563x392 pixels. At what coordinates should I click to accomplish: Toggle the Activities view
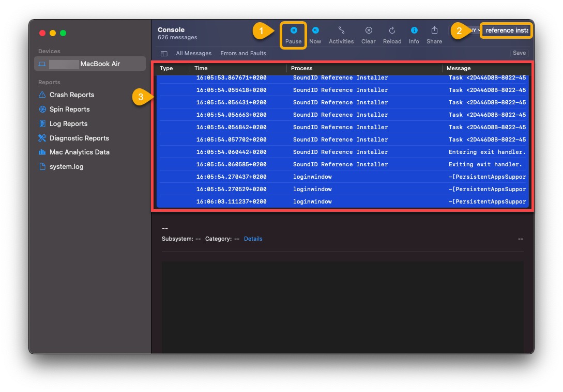[341, 35]
